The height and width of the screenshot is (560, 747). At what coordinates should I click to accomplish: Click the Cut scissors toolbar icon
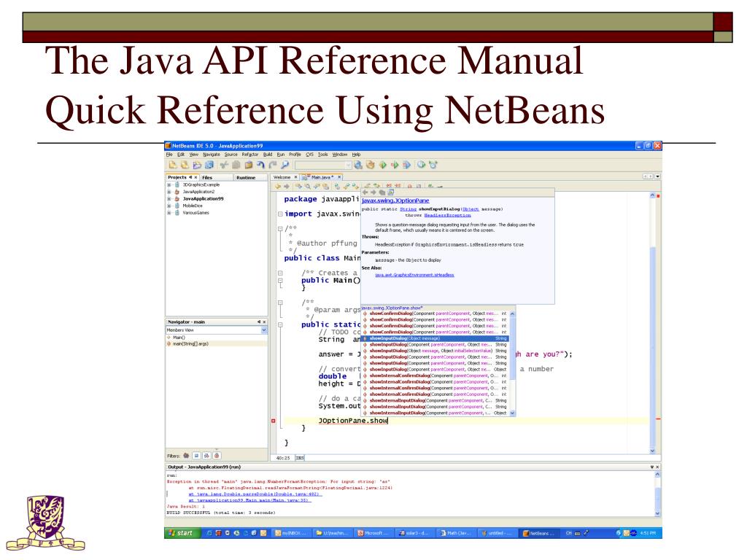[x=224, y=166]
